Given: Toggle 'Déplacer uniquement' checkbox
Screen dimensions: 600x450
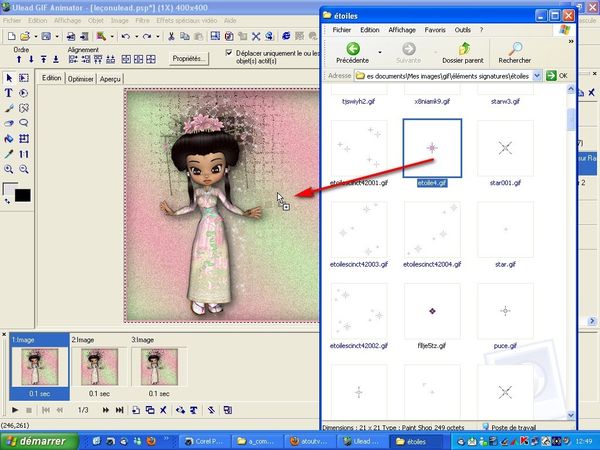Looking at the screenshot, I should (x=229, y=53).
